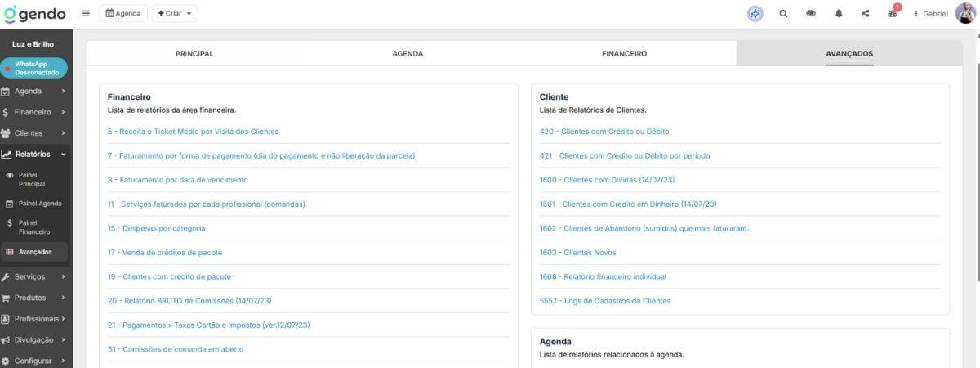Open report 1600 Clientes com Dívidas
The width and height of the screenshot is (980, 368).
[607, 180]
